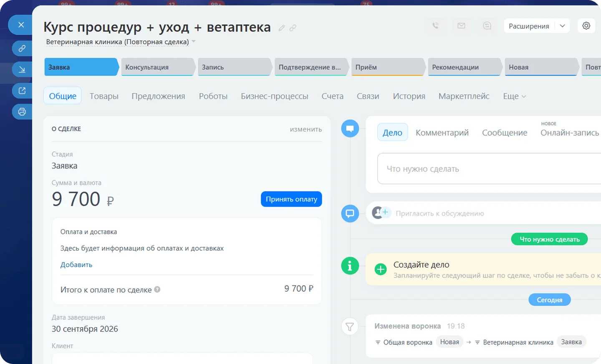The width and height of the screenshot is (601, 364).
Task: Click help question mark near Итого к оплате
Action: point(157,289)
